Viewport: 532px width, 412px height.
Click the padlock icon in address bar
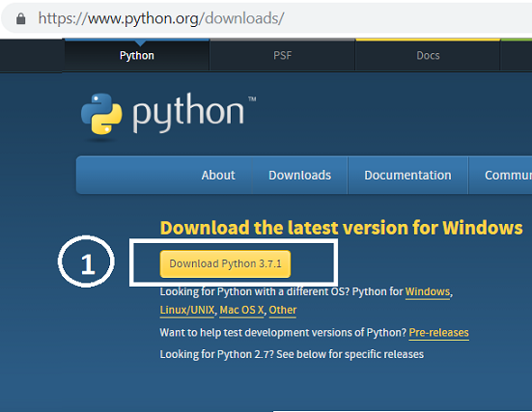[x=20, y=18]
